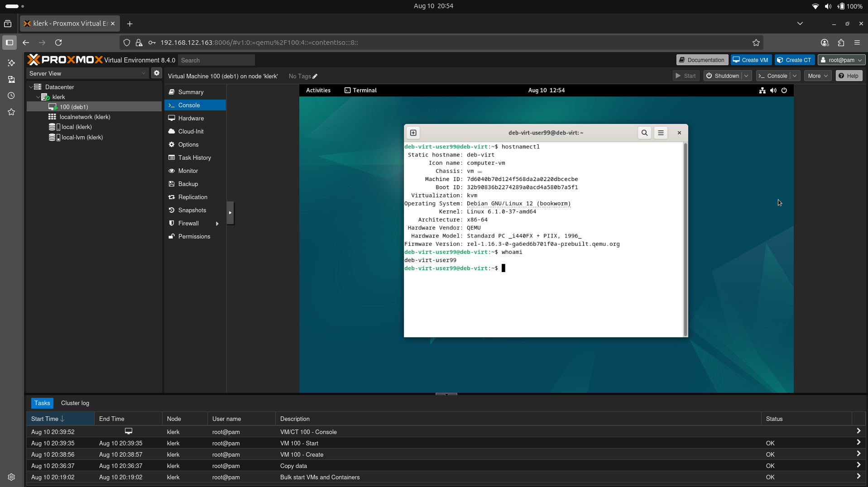Viewport: 868px width, 487px height.
Task: Toggle the Firefox sidebar with the top-left icon
Action: [x=9, y=42]
